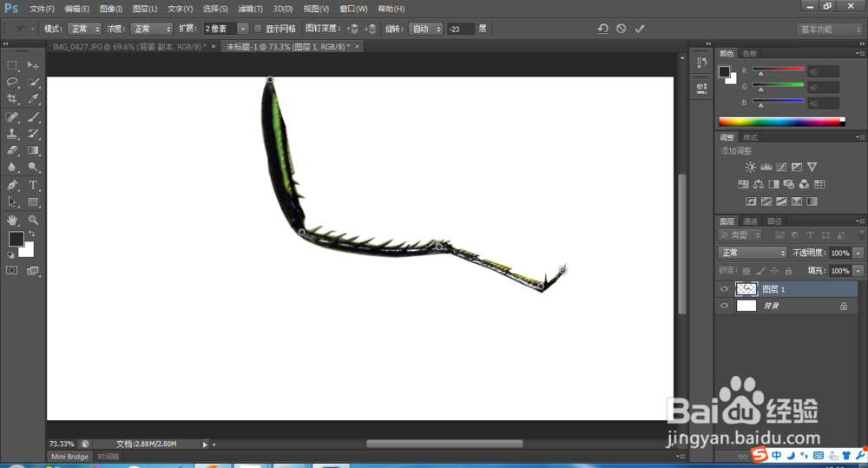Open the layer filter 类型 dropdown
The width and height of the screenshot is (868, 468).
(741, 234)
